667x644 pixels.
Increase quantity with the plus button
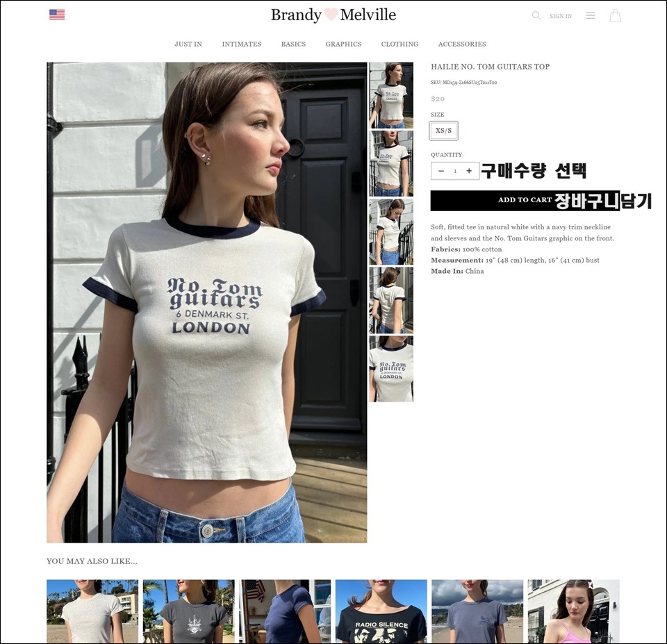click(469, 171)
